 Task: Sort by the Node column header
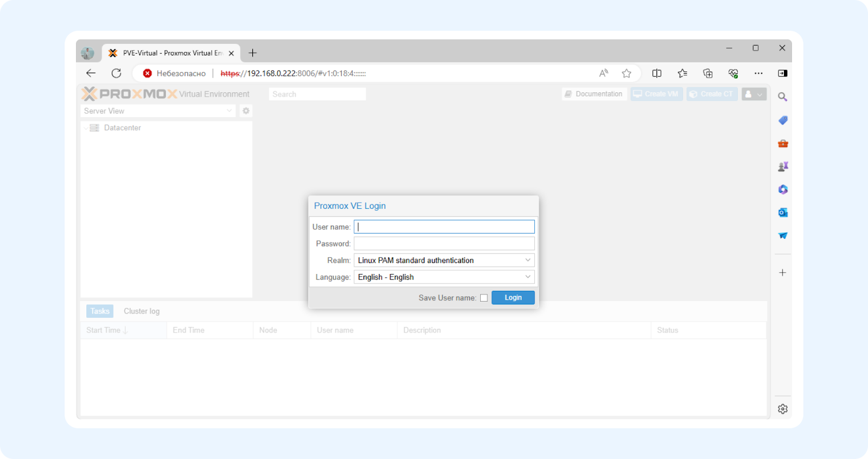[x=282, y=330]
